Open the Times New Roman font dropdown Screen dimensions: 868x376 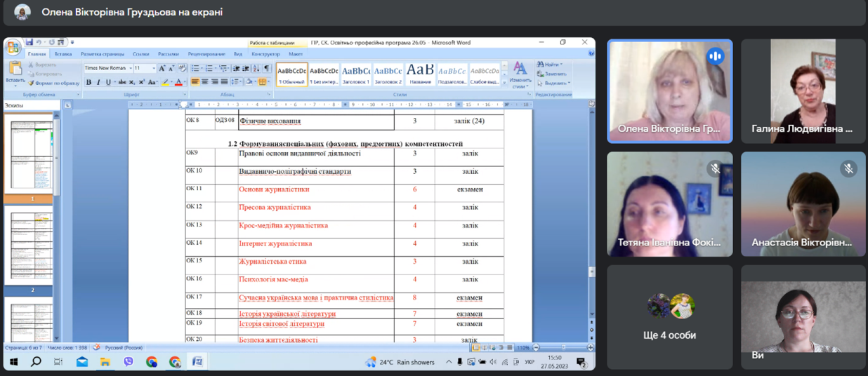pyautogui.click(x=130, y=68)
